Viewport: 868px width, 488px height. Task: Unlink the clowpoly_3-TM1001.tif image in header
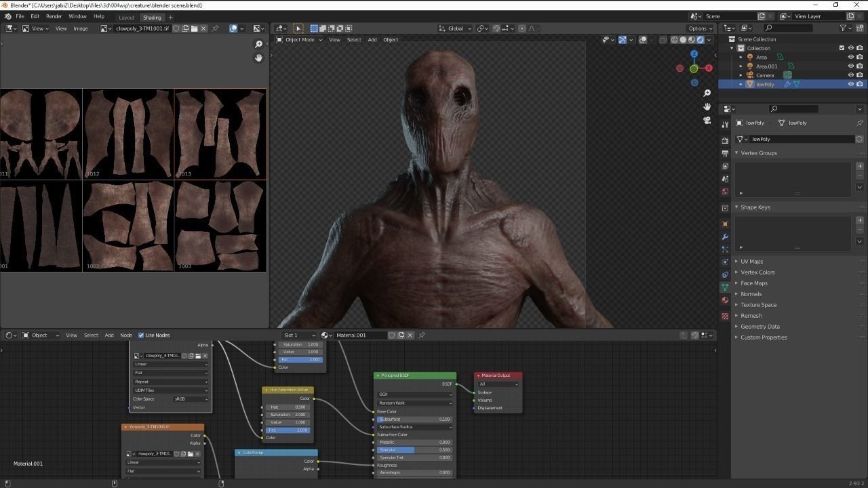(x=203, y=28)
